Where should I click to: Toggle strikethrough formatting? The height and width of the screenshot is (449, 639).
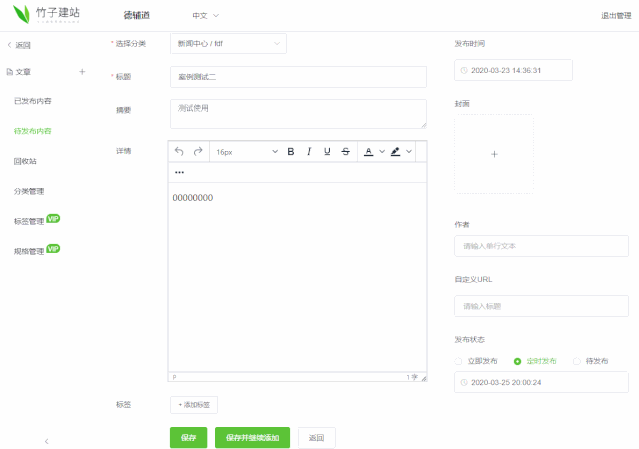[x=346, y=152]
